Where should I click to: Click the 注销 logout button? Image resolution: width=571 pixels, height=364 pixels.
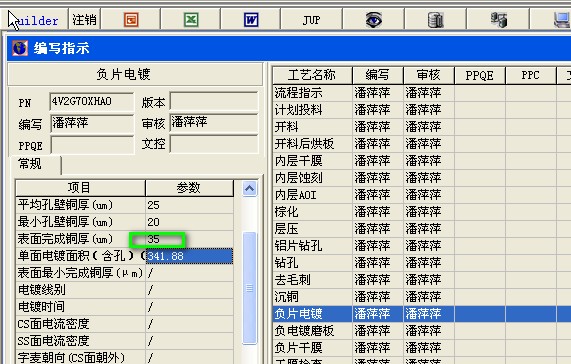point(84,20)
